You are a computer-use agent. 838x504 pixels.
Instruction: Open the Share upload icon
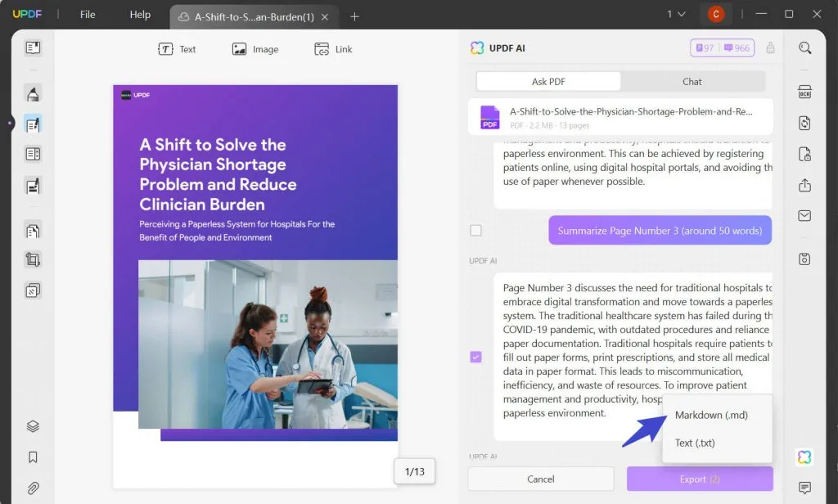[805, 186]
